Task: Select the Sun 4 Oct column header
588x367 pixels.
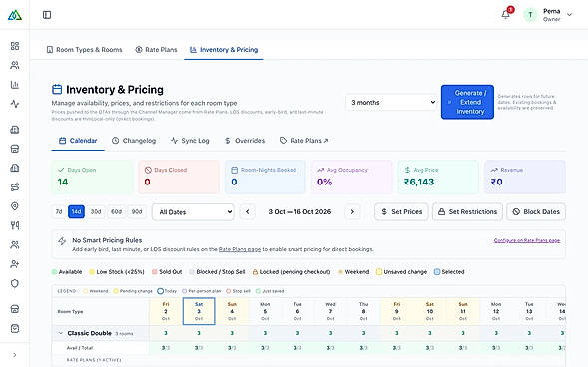Action: coord(232,311)
